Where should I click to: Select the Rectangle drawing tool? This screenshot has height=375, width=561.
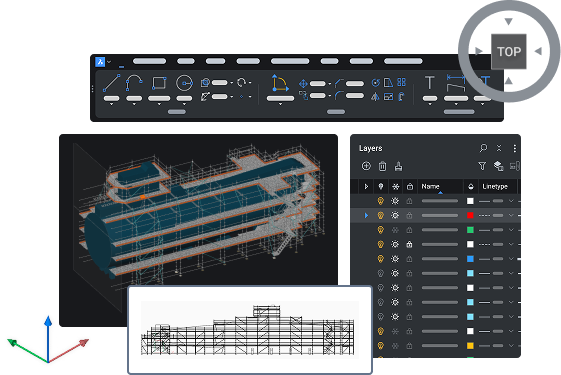pyautogui.click(x=159, y=83)
